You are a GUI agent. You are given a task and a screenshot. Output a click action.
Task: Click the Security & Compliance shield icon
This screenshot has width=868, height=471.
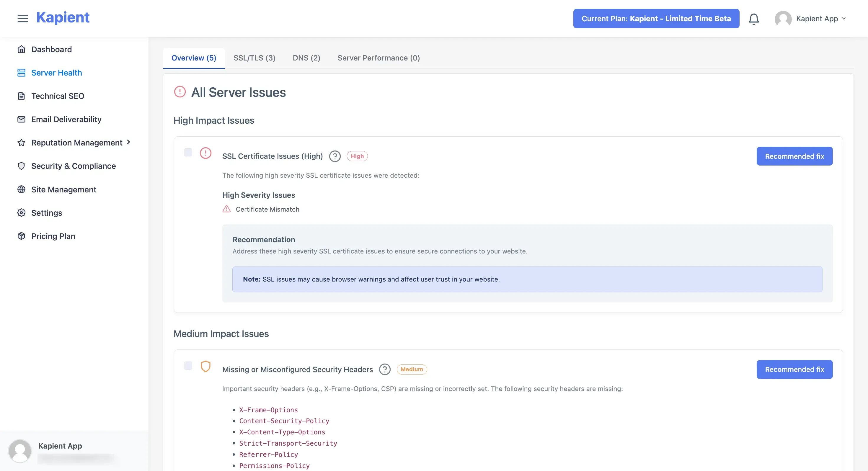(21, 166)
